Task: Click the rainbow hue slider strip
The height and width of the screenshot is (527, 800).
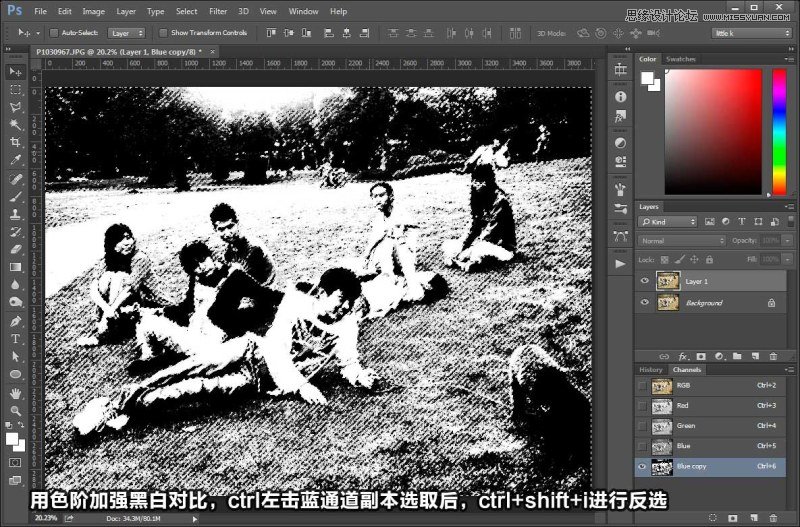Action: click(x=779, y=132)
